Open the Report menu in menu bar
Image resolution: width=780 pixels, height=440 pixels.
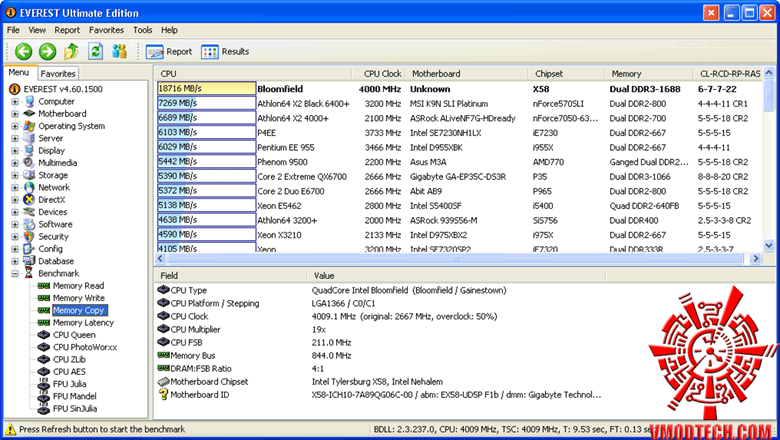pos(67,30)
